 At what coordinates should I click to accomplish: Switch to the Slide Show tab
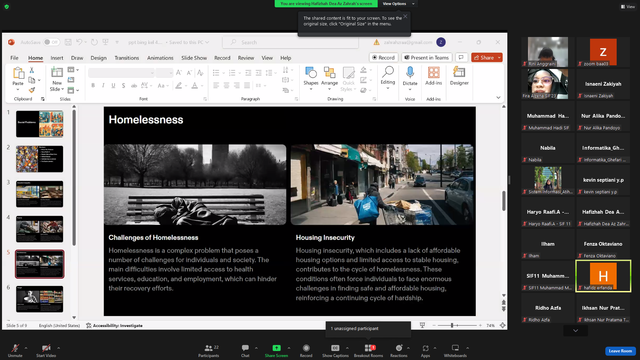194,58
